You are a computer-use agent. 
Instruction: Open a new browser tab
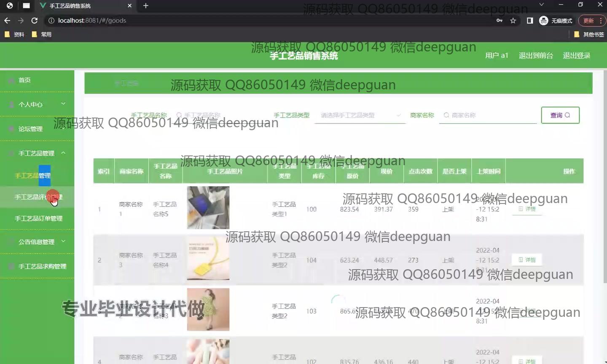146,5
